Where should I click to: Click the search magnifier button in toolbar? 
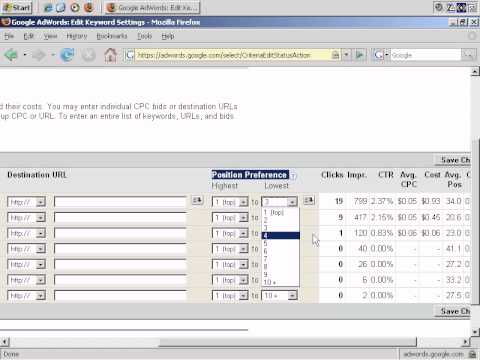click(468, 55)
